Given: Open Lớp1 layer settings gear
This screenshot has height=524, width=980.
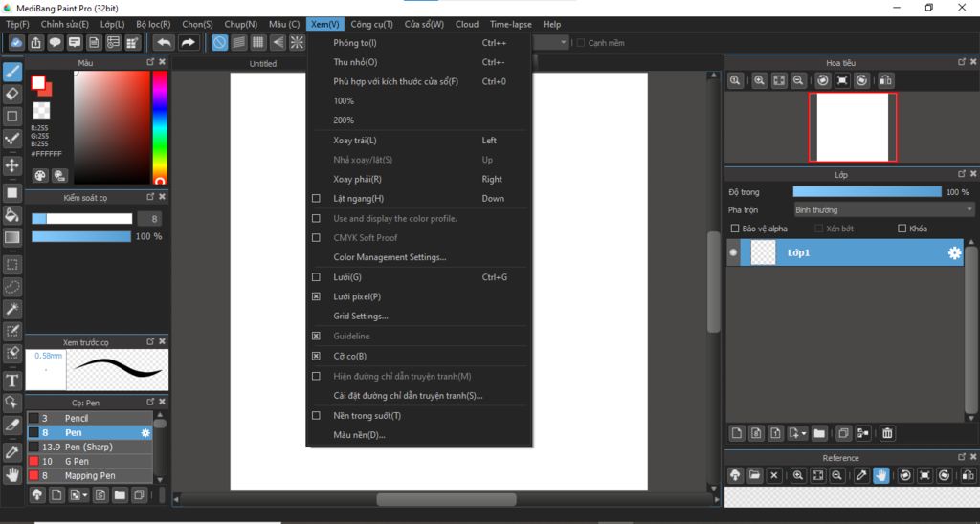Looking at the screenshot, I should (954, 253).
